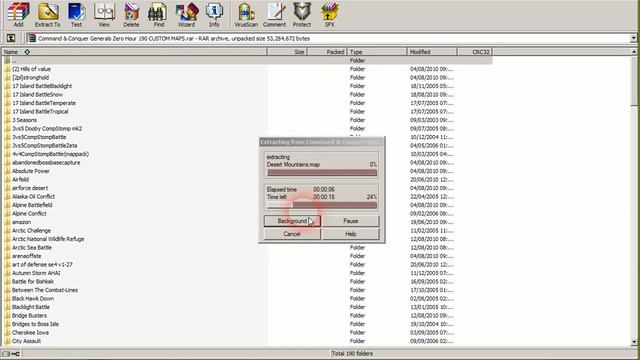Select folder 'Airfeild'

(20, 180)
